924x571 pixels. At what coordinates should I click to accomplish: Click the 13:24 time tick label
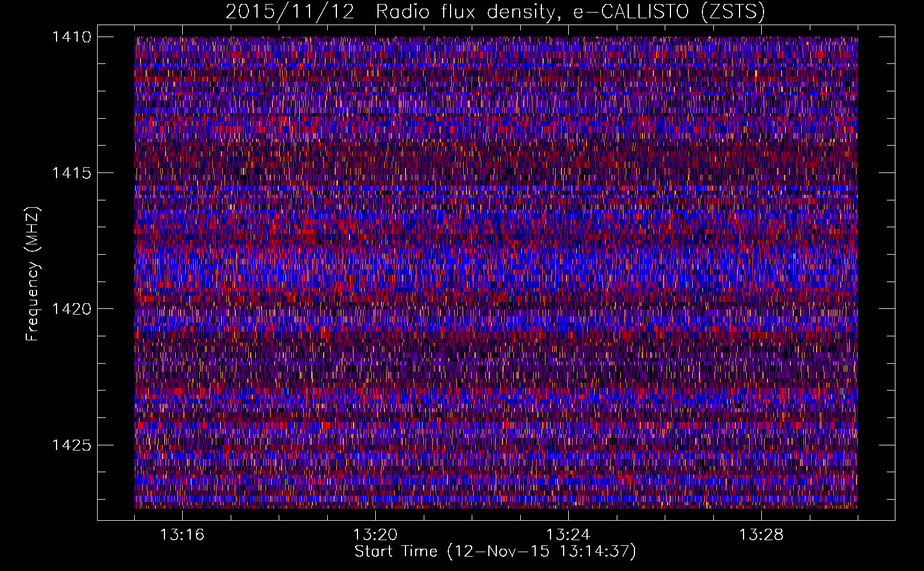coord(568,535)
